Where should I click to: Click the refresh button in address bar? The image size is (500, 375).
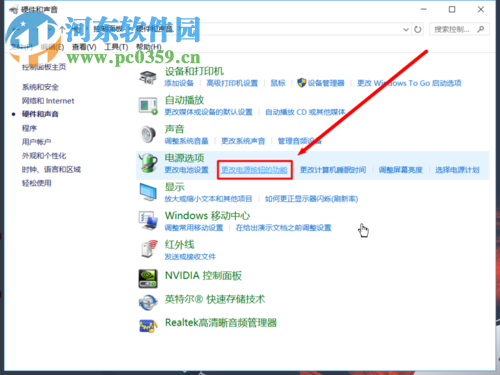pos(418,29)
